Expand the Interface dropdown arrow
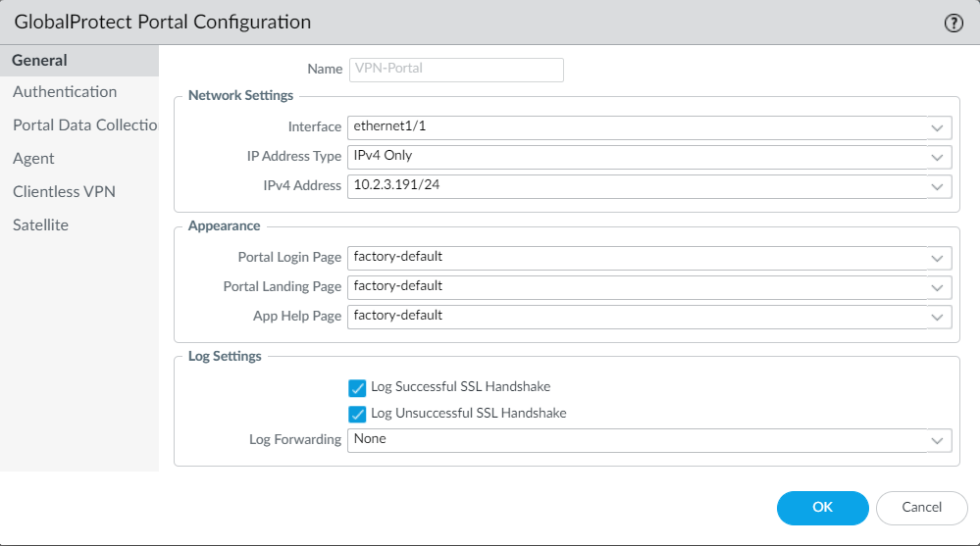 click(936, 127)
